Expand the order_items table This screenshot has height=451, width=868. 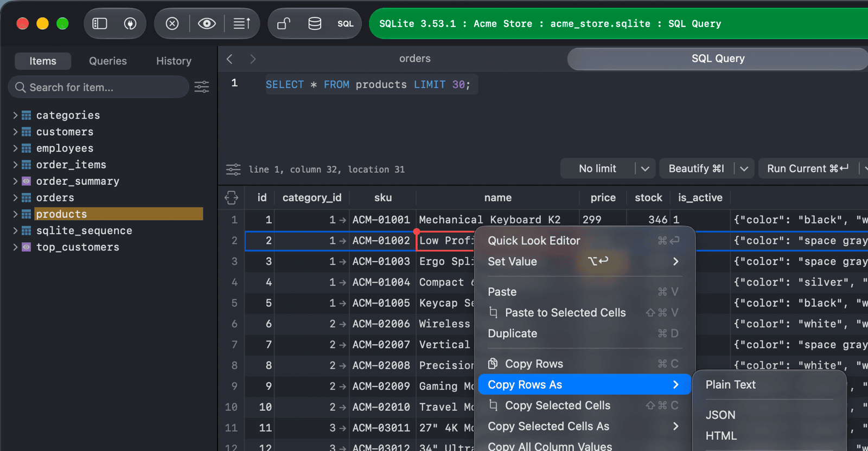pos(15,165)
